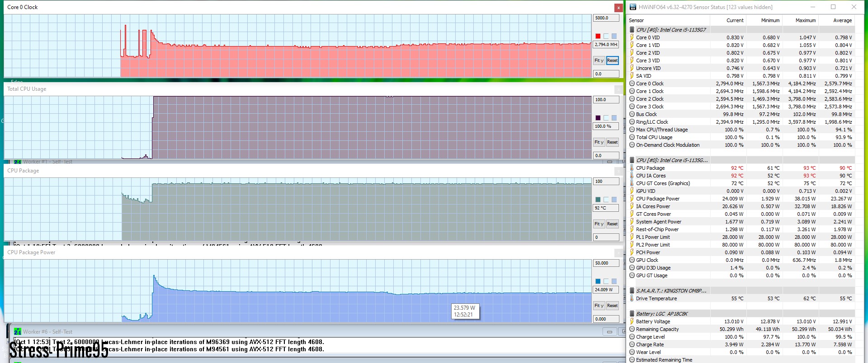Image resolution: width=868 pixels, height=363 pixels.
Task: Click the 50.000 upper limit field of CPU Package Power
Action: [x=605, y=263]
